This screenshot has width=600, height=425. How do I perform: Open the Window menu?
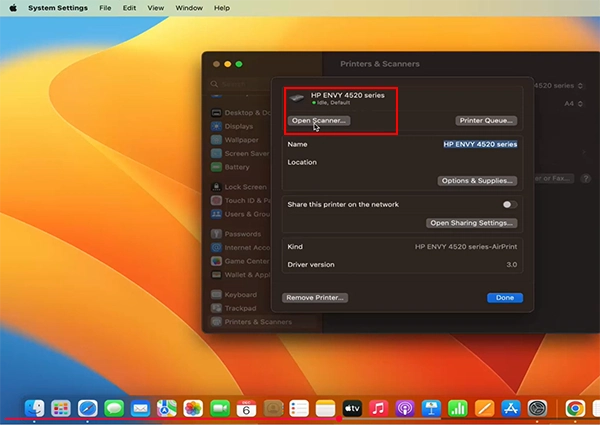point(189,8)
